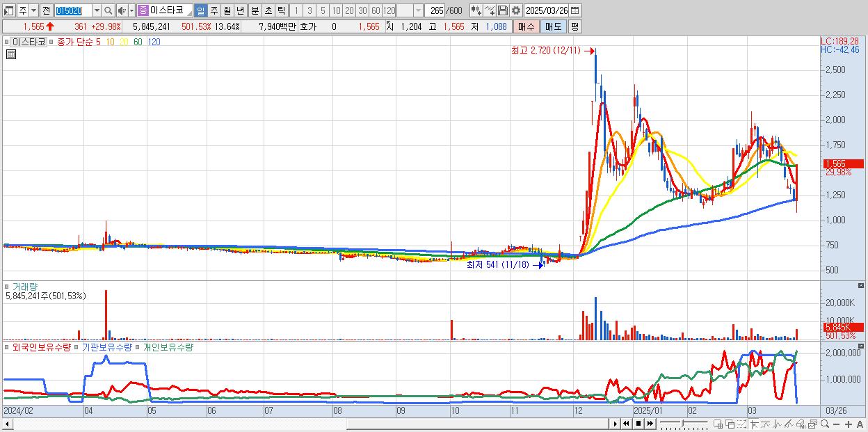
Task: Click the rewind double-arrow button
Action: coord(626,424)
